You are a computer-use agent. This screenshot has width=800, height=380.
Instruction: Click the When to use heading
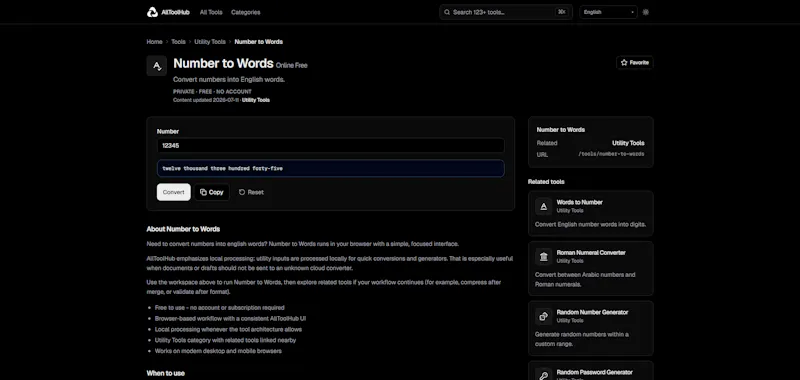point(166,373)
